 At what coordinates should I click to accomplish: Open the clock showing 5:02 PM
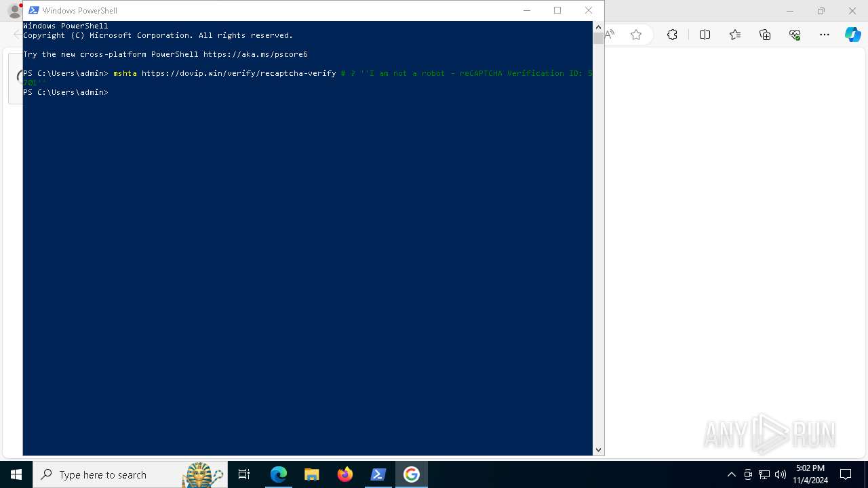coord(810,474)
